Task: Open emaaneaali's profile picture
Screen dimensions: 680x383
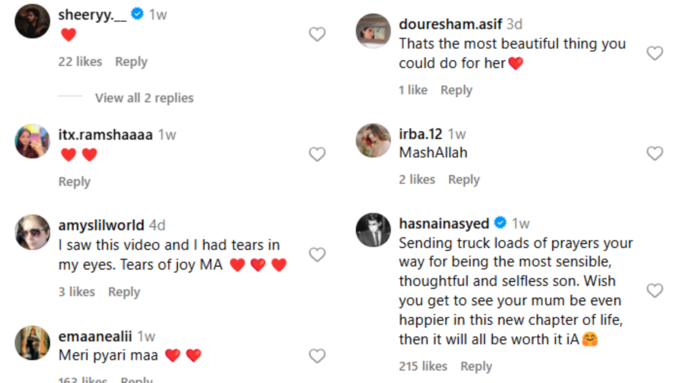Action: click(x=33, y=343)
